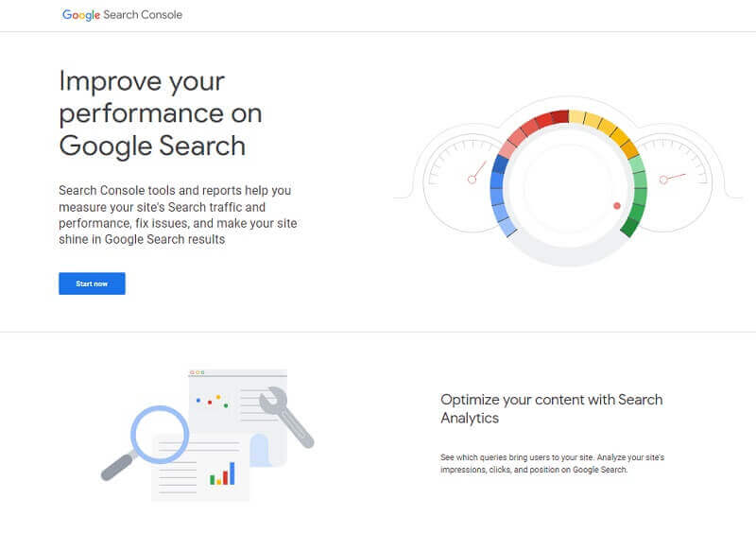This screenshot has height=533, width=756.
Task: Click the Improve your performance headline
Action: (x=161, y=113)
